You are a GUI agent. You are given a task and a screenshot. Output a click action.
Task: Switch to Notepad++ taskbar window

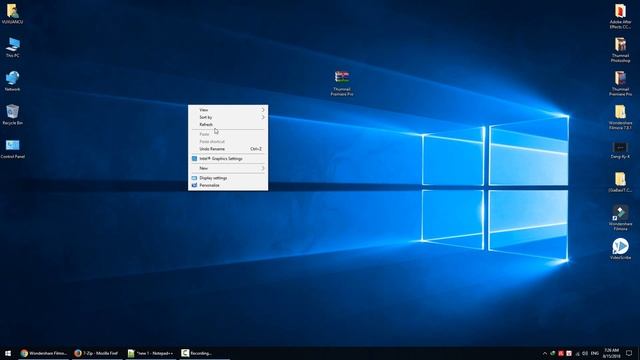[150, 353]
